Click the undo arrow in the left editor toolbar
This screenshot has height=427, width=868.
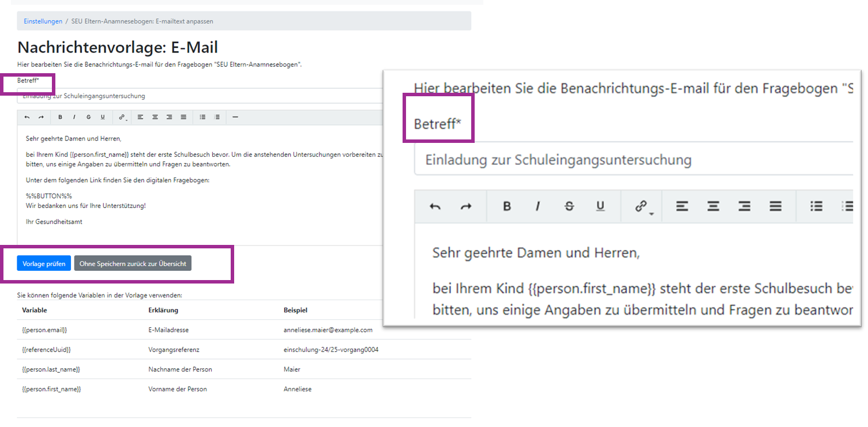[27, 118]
